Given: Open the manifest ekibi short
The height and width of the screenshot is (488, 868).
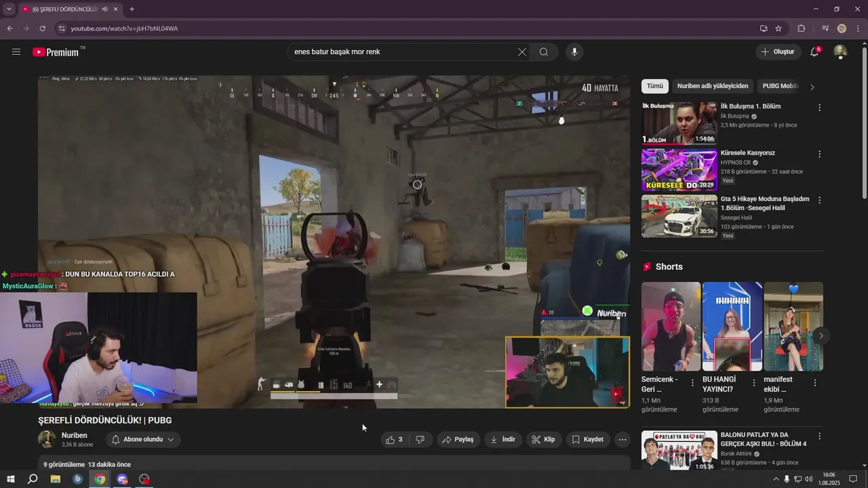Looking at the screenshot, I should coord(793,326).
